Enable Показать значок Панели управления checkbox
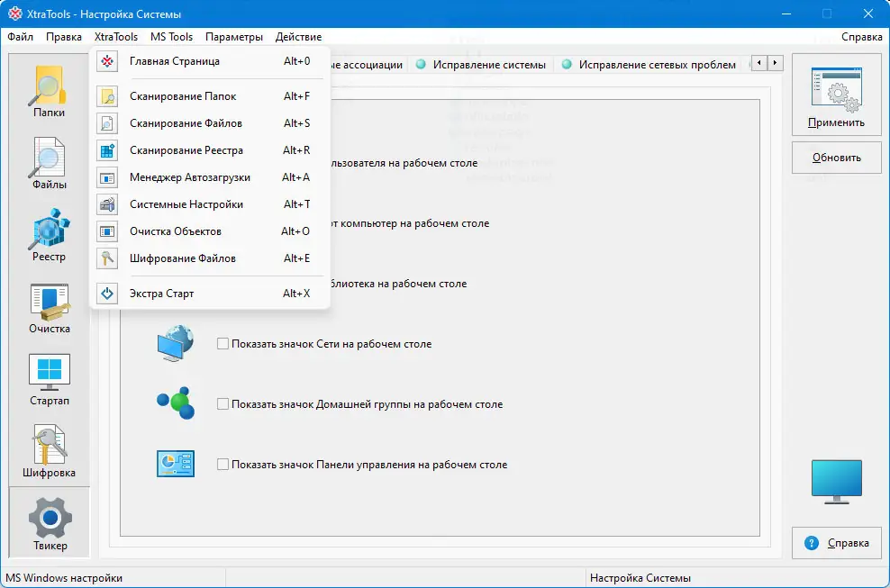The image size is (890, 588). [223, 465]
